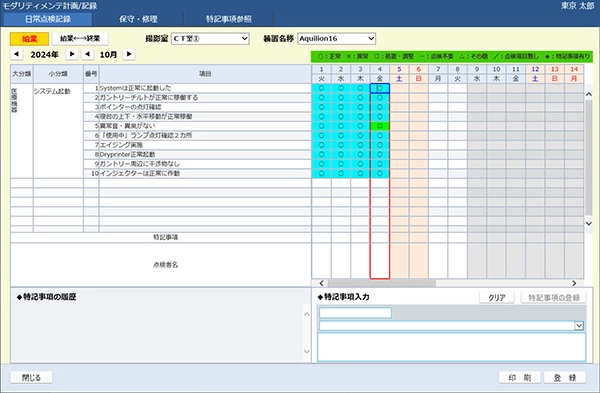Click day 5 Saturday column header
The height and width of the screenshot is (393, 600).
(399, 74)
